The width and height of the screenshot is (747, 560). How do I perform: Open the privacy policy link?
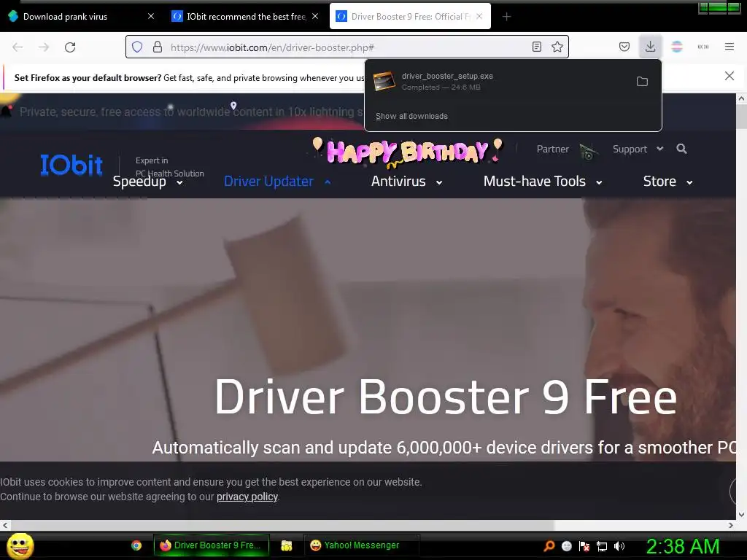pos(247,497)
